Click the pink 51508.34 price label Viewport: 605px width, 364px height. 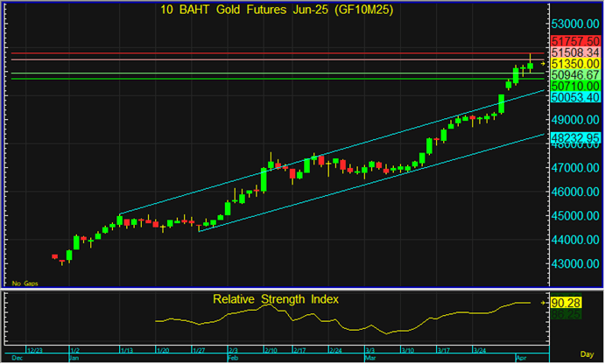[x=575, y=53]
